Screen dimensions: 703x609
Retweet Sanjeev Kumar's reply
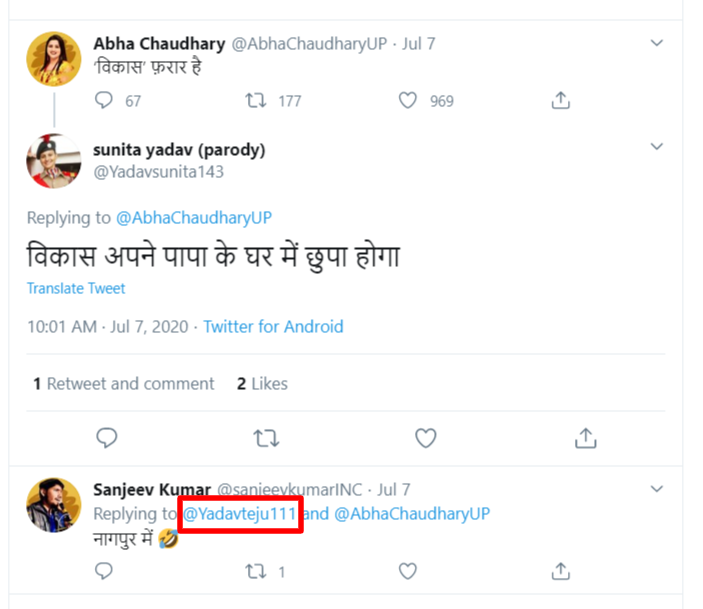click(256, 571)
